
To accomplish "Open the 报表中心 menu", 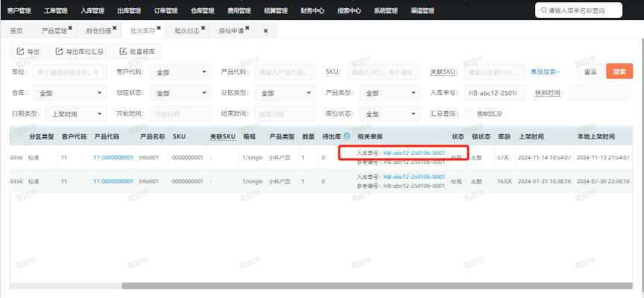I will (x=349, y=10).
